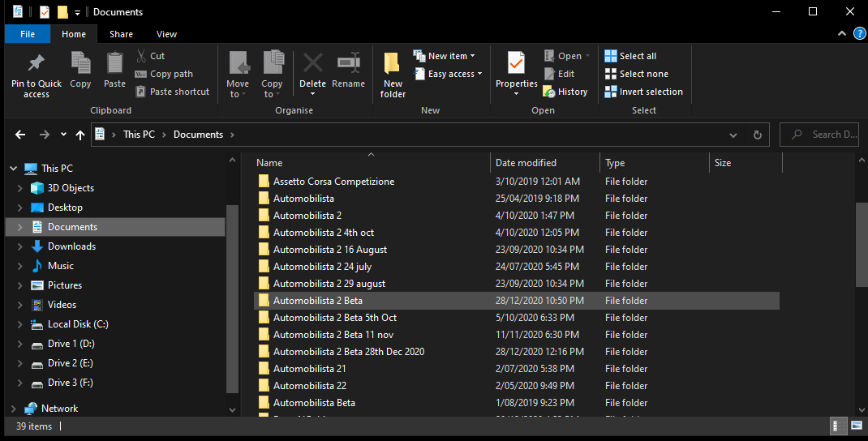The width and height of the screenshot is (868, 441).
Task: Collapse the ribbon with the chevron
Action: (x=842, y=34)
